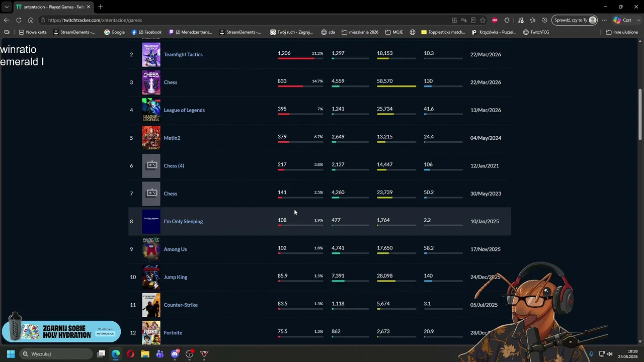
Task: Click the Fortnite cover thumbnail
Action: 151,333
